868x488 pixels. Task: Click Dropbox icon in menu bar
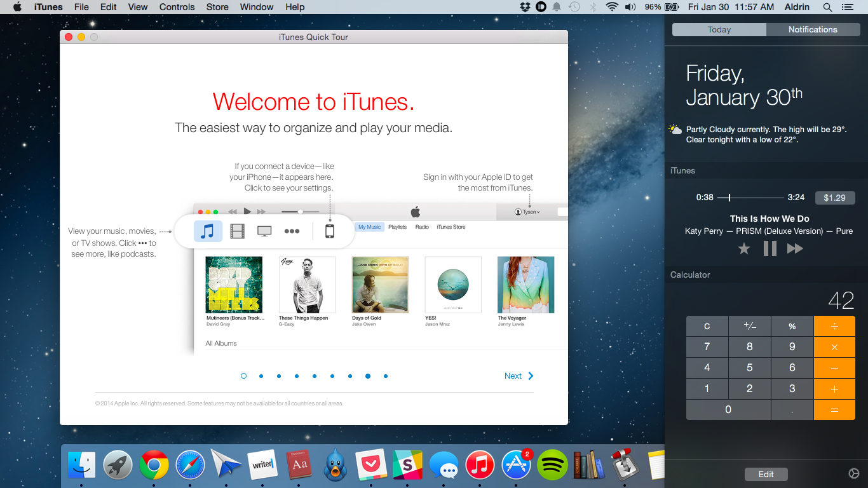click(x=525, y=7)
